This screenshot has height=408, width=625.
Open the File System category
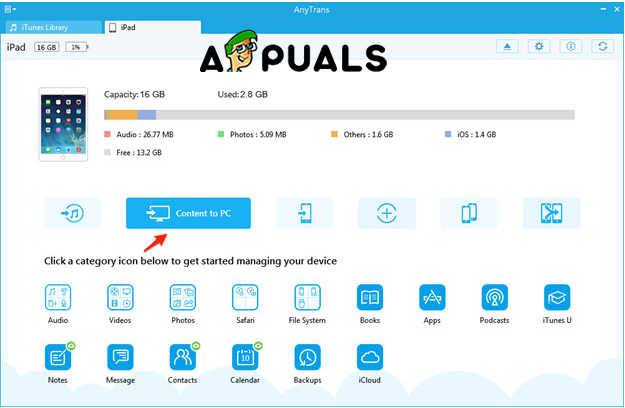pyautogui.click(x=307, y=297)
